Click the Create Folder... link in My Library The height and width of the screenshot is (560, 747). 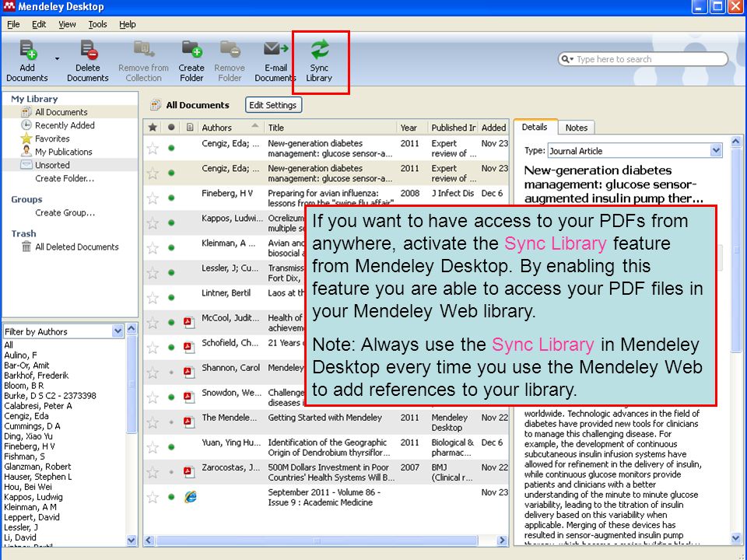65,179
